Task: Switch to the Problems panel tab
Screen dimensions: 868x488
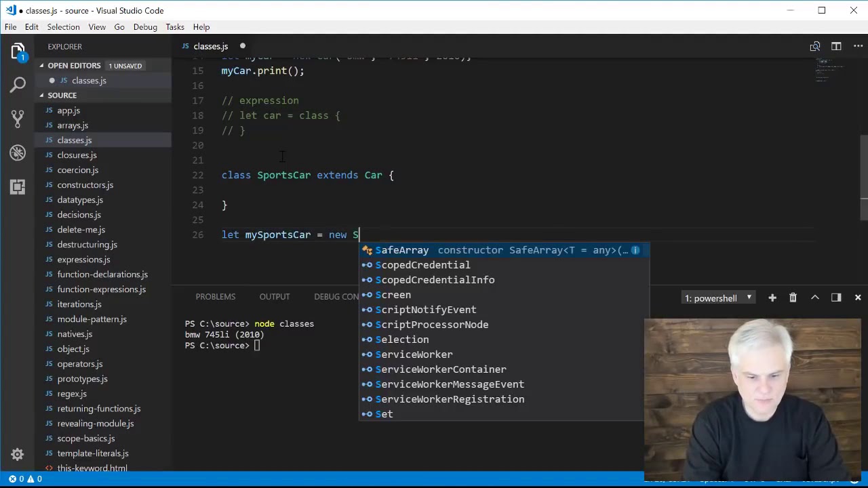Action: click(x=216, y=297)
